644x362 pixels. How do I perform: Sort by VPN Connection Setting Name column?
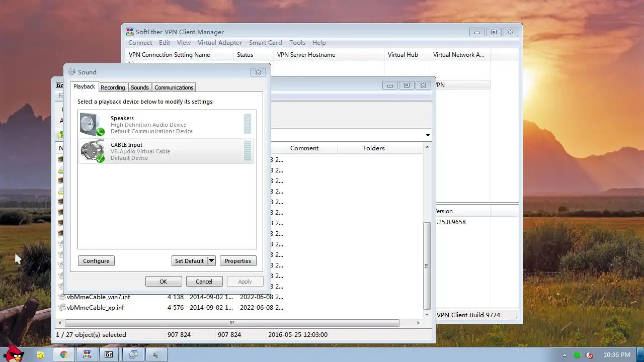point(180,54)
